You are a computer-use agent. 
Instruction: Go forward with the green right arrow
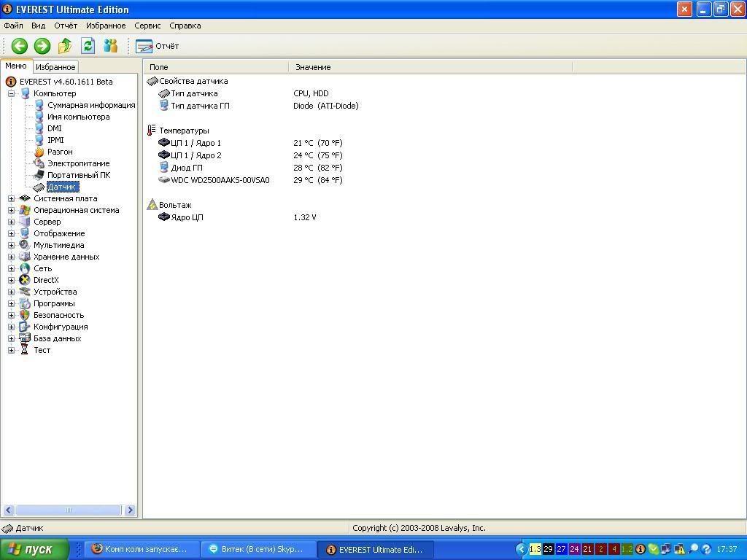click(x=42, y=46)
